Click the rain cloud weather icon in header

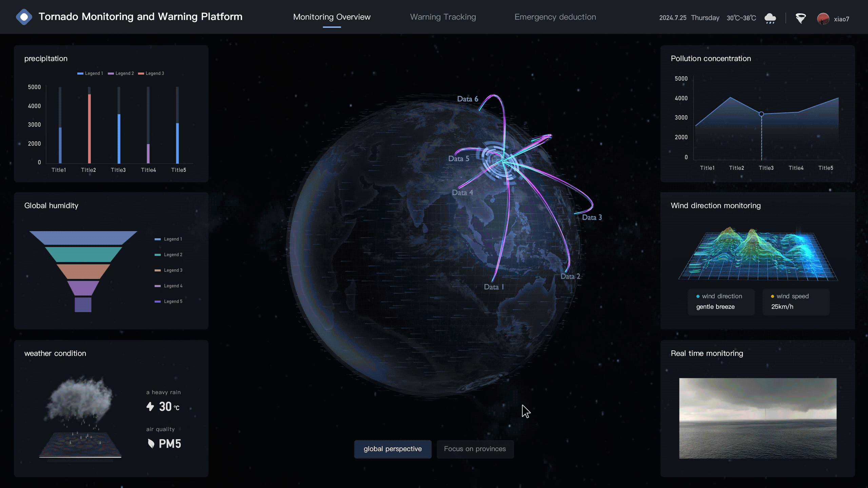tap(770, 18)
